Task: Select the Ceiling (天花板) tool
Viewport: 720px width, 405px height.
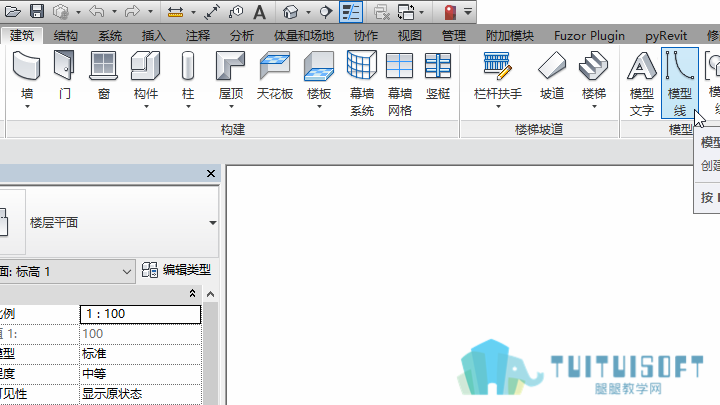Action: (275, 76)
